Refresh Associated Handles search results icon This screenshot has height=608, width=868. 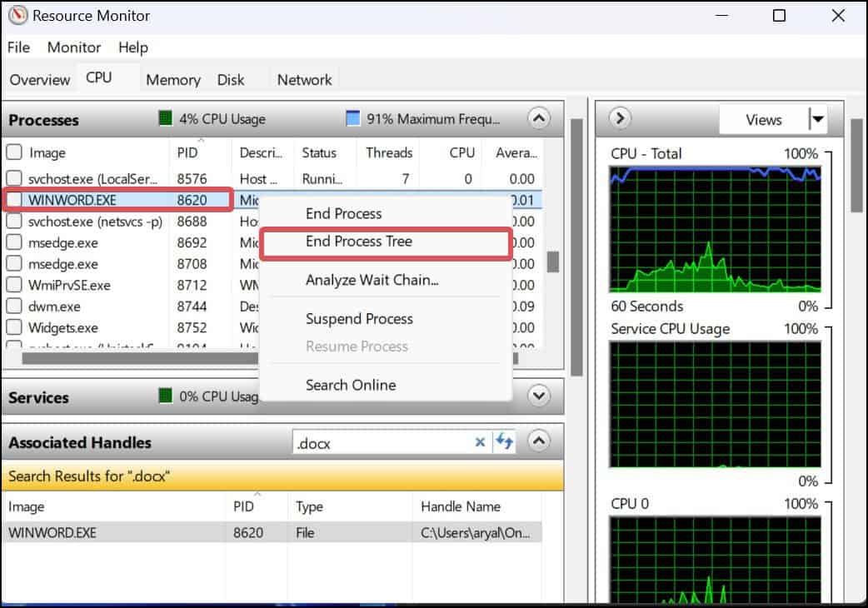504,441
